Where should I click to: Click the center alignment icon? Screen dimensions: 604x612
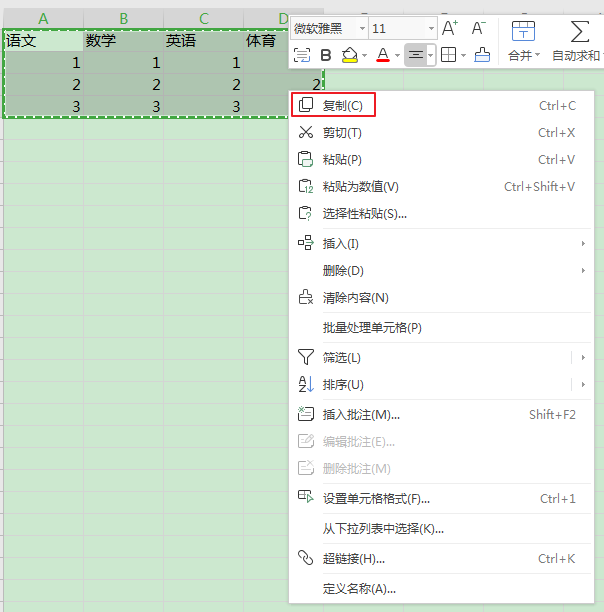click(x=416, y=55)
